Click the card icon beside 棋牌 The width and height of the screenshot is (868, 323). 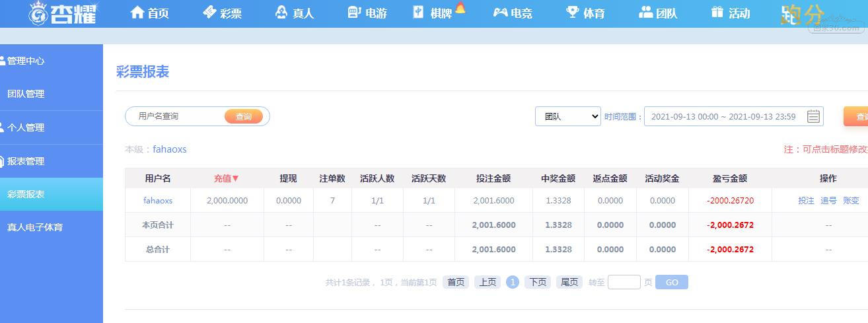point(419,12)
